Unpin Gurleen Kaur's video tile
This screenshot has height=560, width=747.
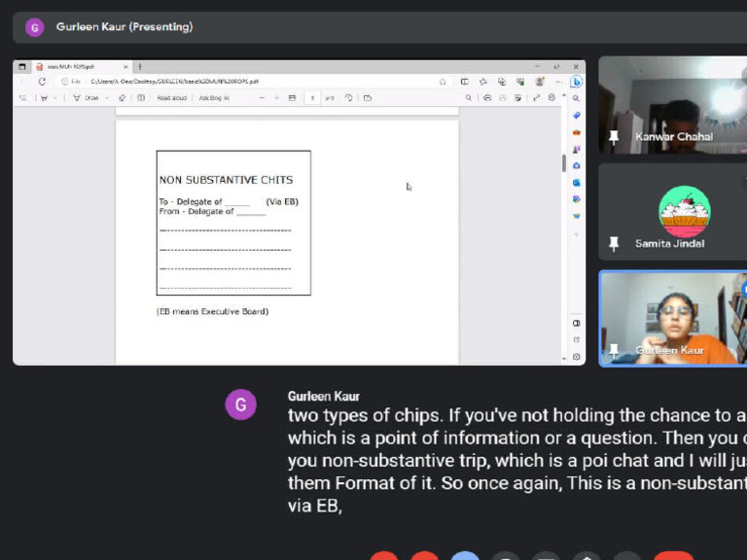[x=614, y=350]
